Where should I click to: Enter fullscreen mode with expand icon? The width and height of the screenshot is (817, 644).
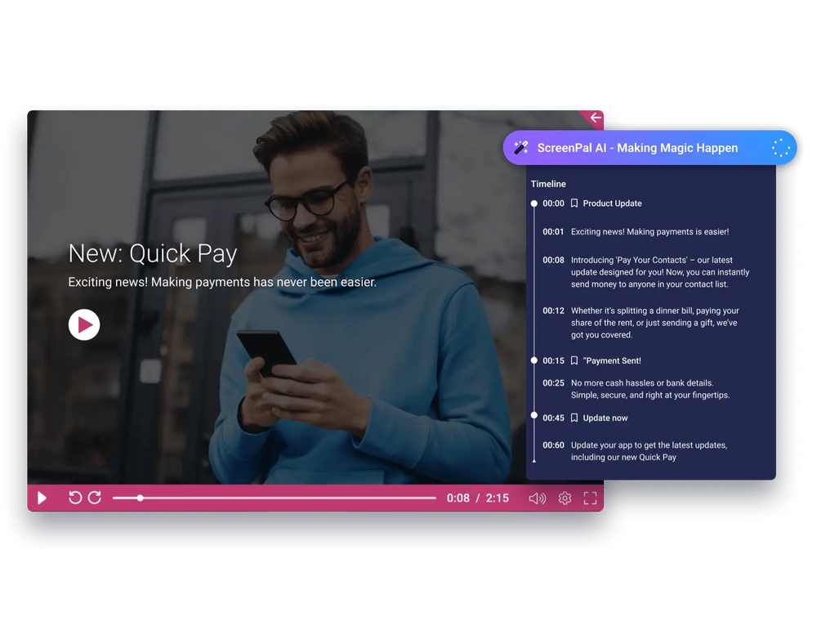tap(590, 499)
